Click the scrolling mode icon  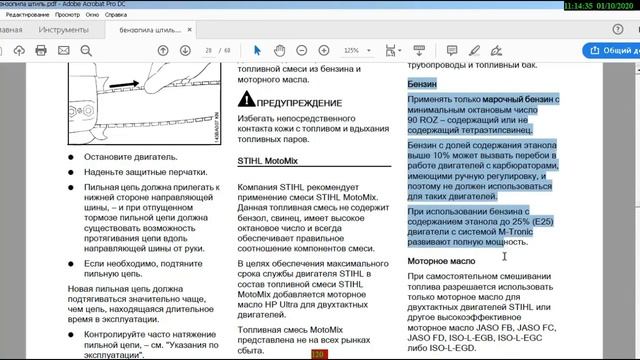point(419,51)
